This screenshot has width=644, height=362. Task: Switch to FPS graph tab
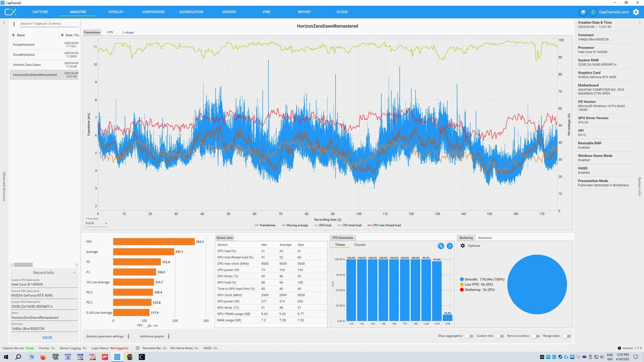(110, 32)
